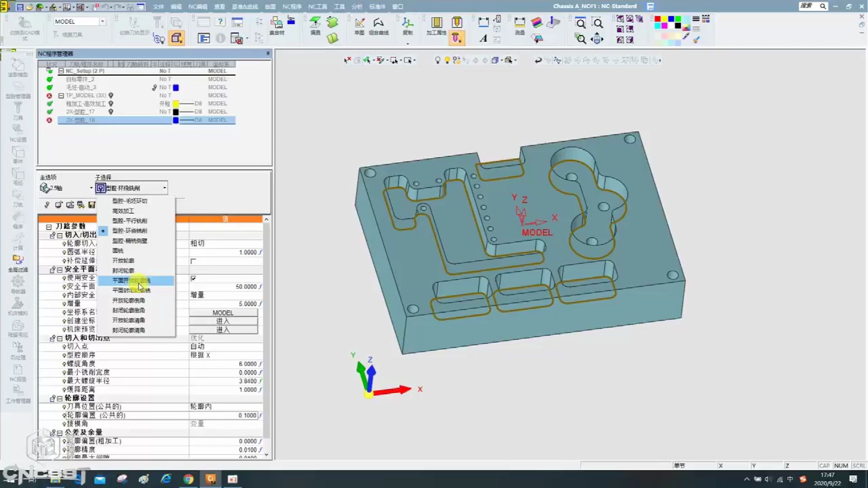Open the 主选项 2.5轴 dropdown
The width and height of the screenshot is (868, 488).
pos(90,188)
